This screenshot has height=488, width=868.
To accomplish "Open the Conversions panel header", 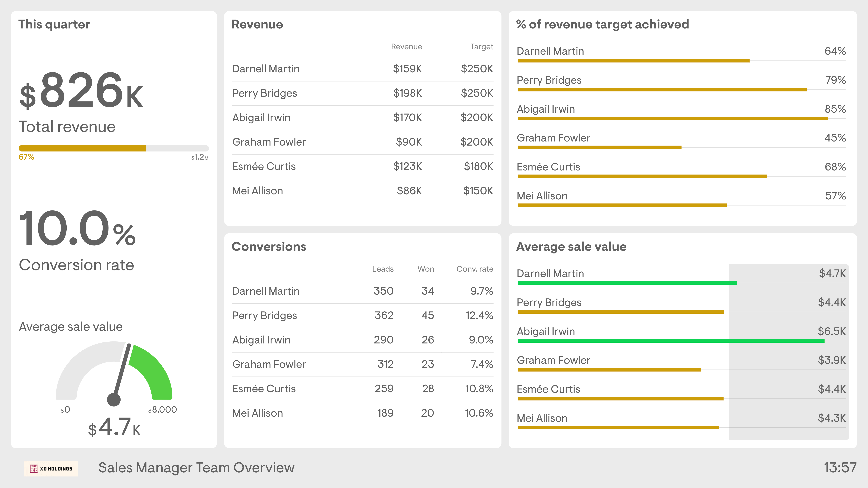I will tap(269, 247).
